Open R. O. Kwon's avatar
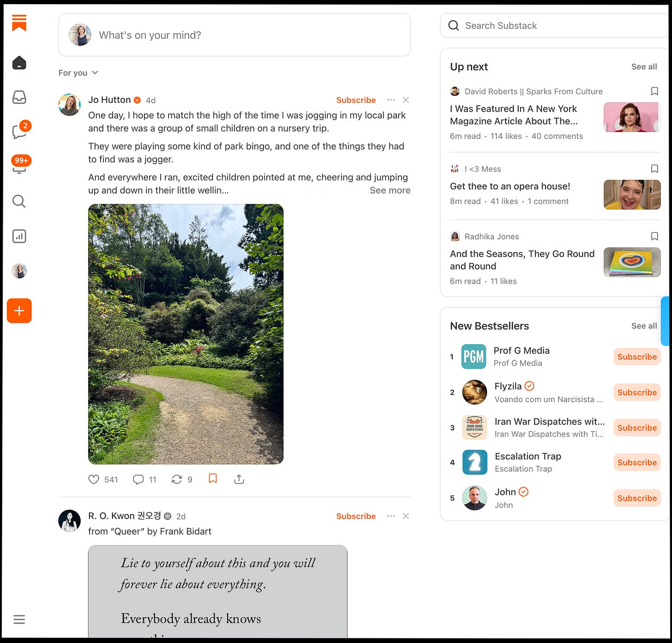 70,521
